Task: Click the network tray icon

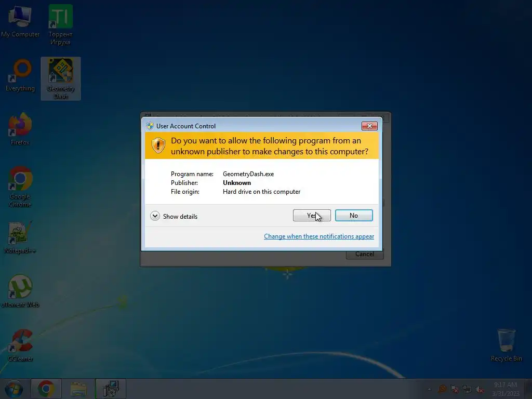Action: click(x=467, y=390)
